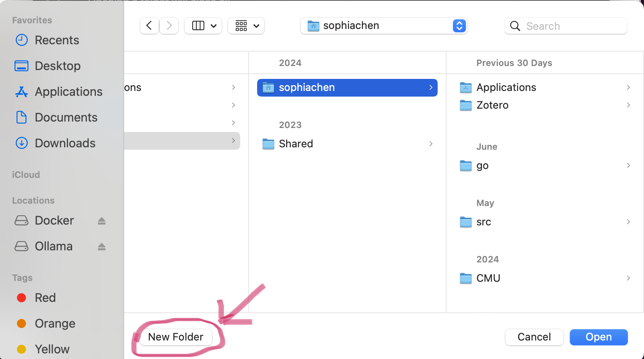Select the Red tag

click(45, 298)
